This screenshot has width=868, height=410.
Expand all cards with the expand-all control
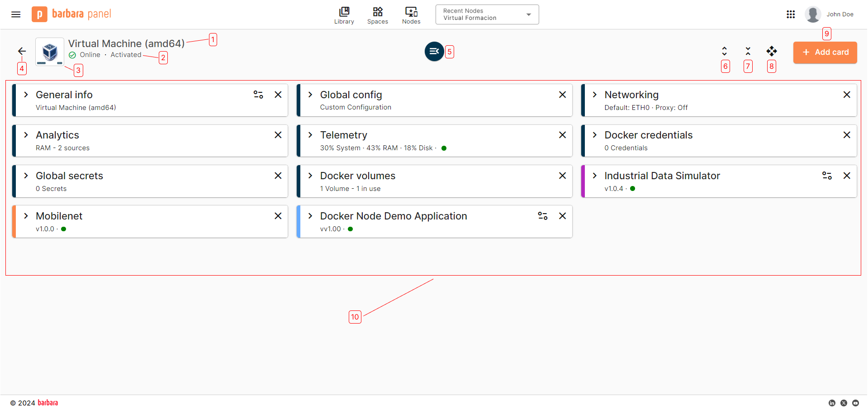(725, 51)
